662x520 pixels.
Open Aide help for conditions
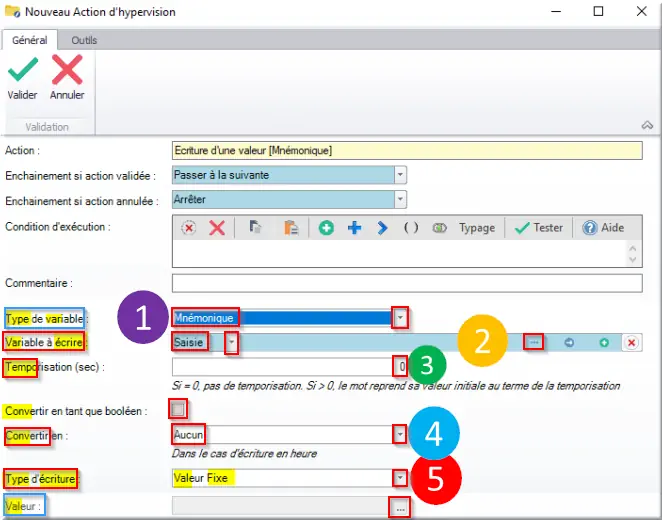(603, 228)
